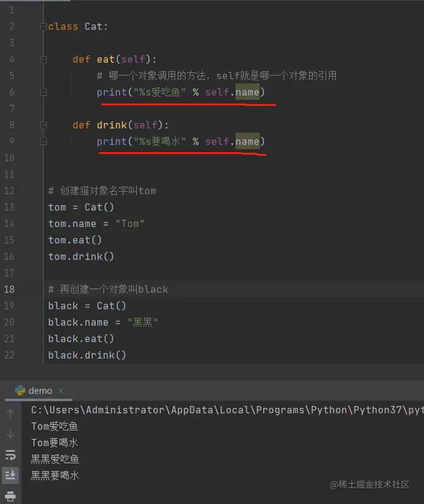The width and height of the screenshot is (424, 504).
Task: Click the print icon in console toolbar
Action: click(10, 495)
